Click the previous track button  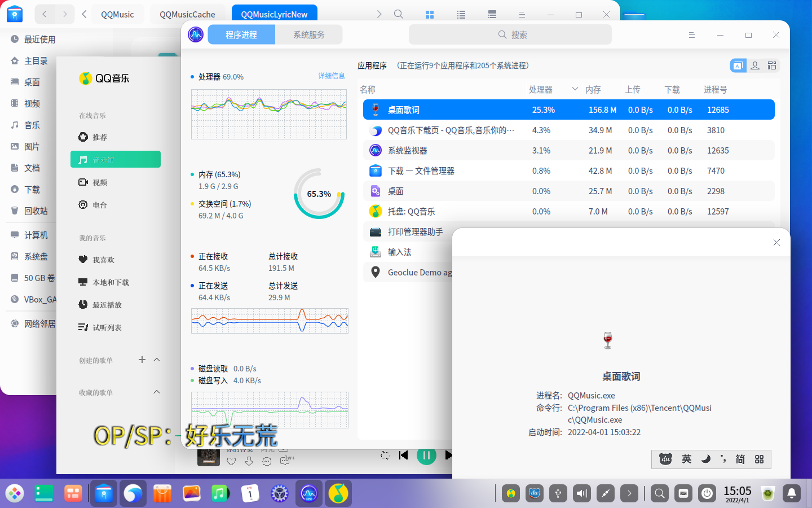click(403, 455)
